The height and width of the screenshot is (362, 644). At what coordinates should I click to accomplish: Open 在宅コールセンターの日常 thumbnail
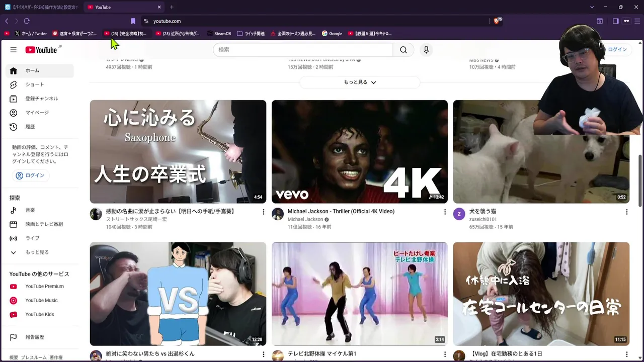[x=541, y=294]
